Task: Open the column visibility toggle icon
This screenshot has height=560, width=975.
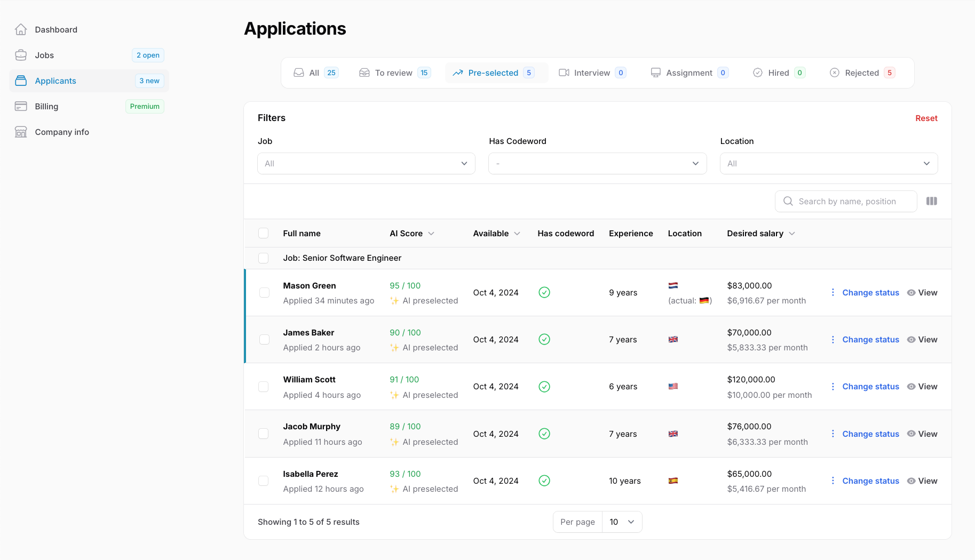Action: [932, 201]
